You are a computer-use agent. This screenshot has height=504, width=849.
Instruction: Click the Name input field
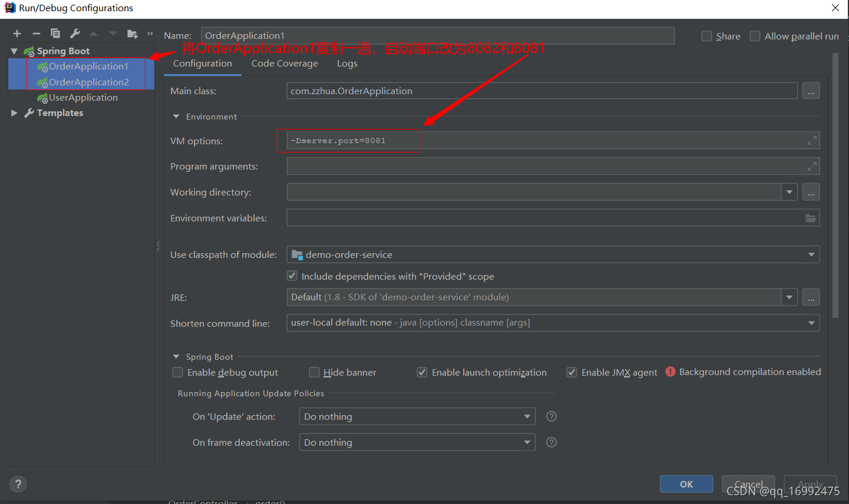pos(438,36)
